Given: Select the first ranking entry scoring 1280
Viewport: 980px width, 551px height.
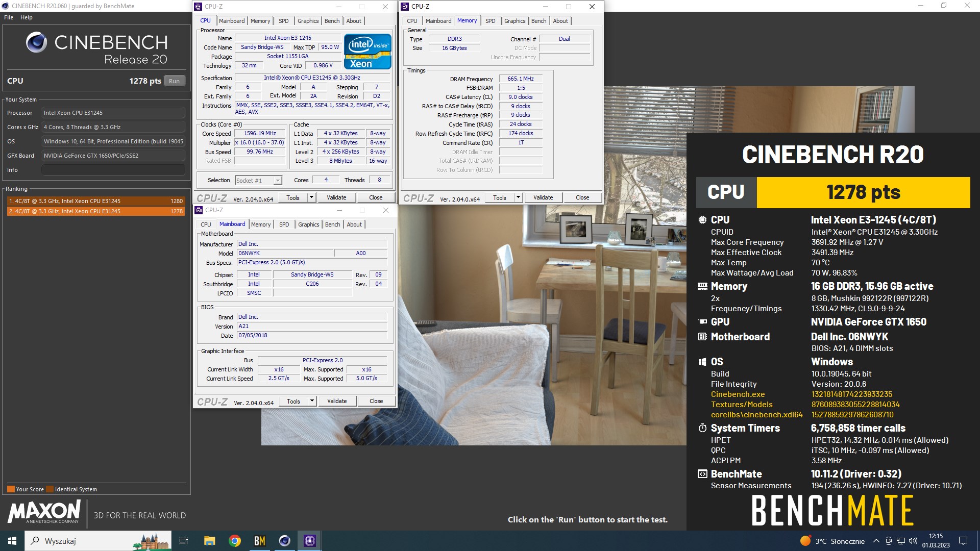Looking at the screenshot, I should pos(95,201).
